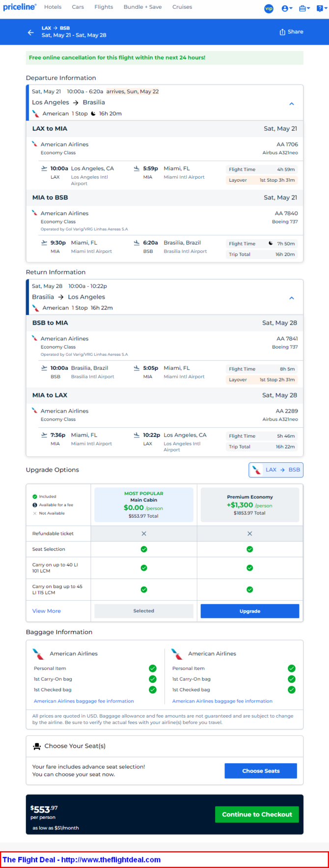Open the user account dropdown
The width and height of the screenshot is (329, 868).
[x=287, y=8]
